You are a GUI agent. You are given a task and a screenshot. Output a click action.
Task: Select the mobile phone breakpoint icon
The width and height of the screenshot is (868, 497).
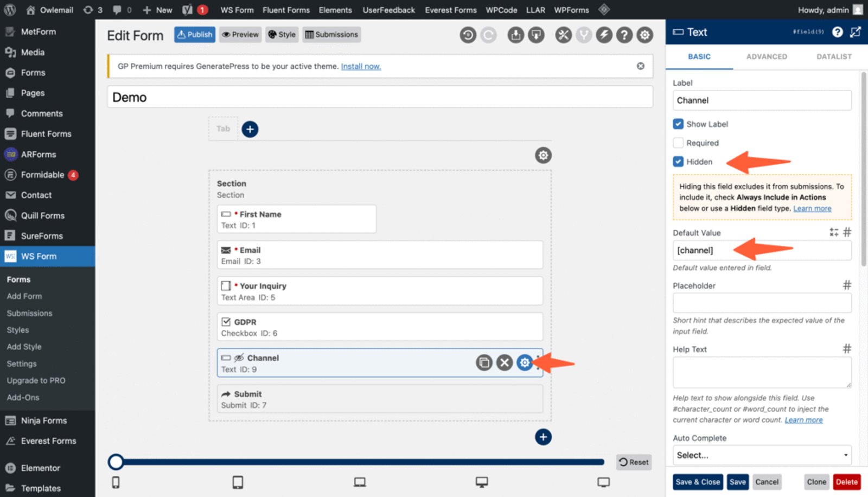[x=116, y=482]
